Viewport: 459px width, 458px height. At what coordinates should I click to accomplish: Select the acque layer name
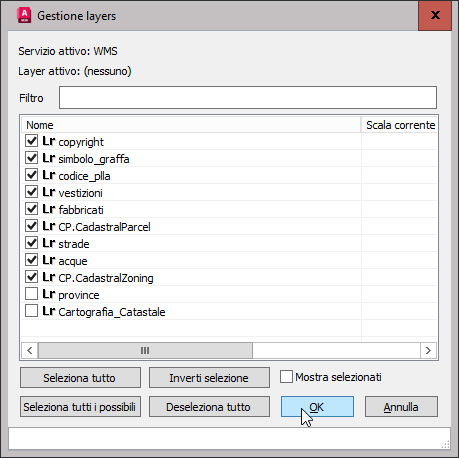73,261
